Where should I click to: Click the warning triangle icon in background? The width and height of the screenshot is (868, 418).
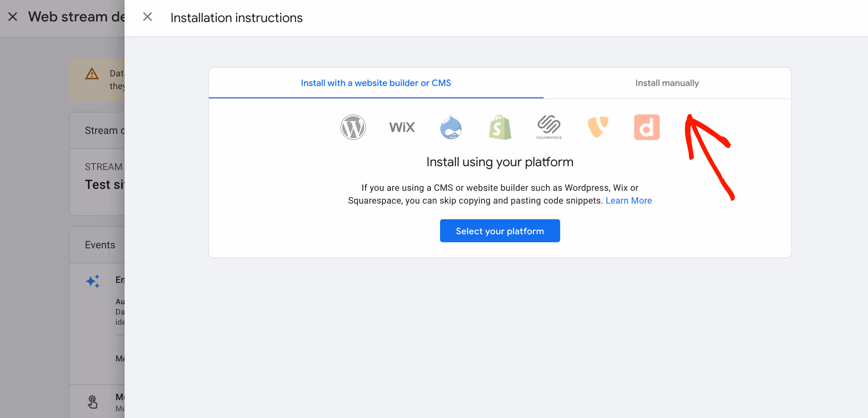pos(92,74)
